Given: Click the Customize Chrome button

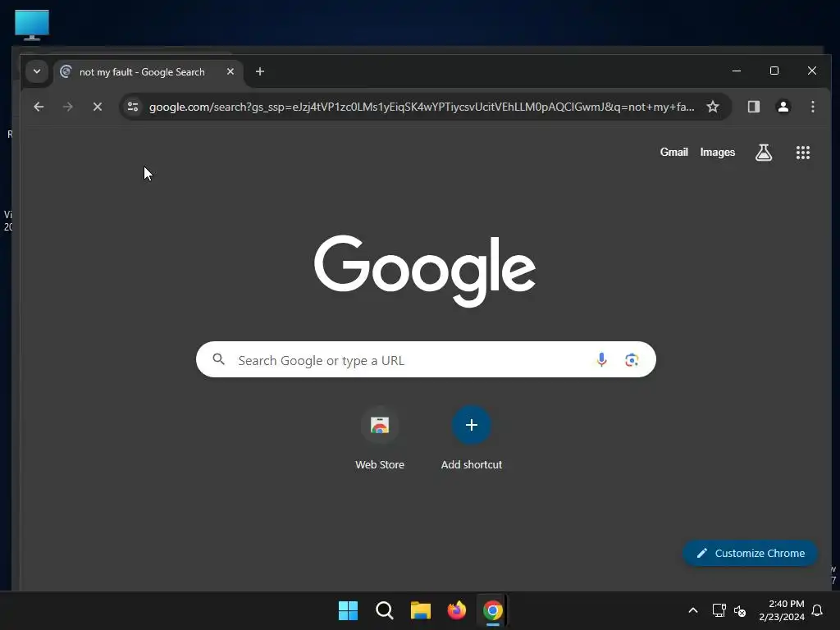Looking at the screenshot, I should [750, 553].
